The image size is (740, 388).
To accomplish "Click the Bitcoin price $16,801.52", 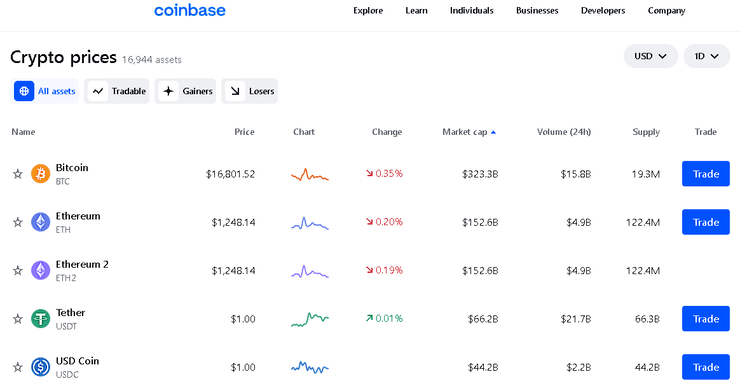I will [230, 174].
